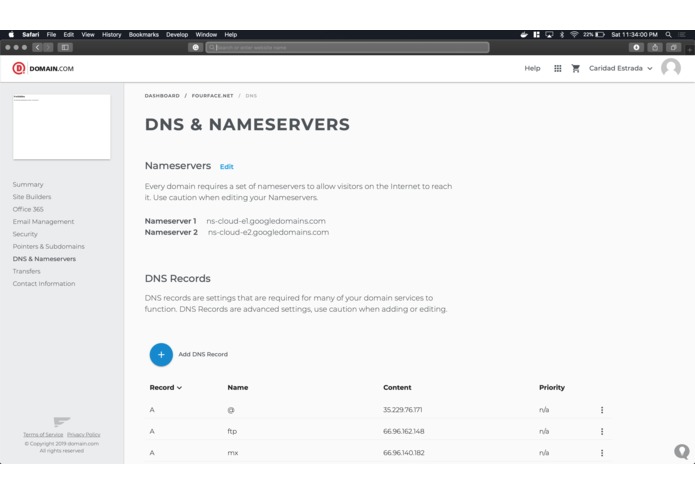The image size is (695, 494).
Task: Open the chat help bubble
Action: pyautogui.click(x=682, y=451)
